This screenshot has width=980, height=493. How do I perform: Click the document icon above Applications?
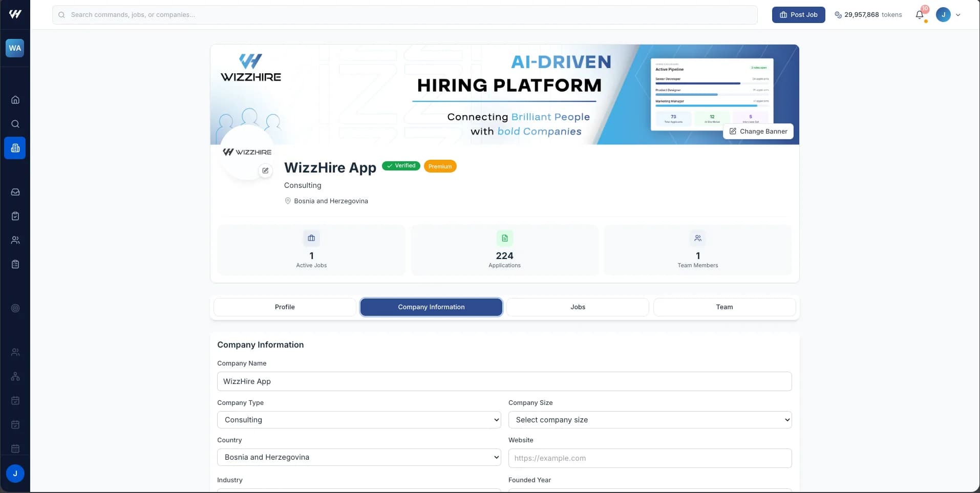[504, 238]
